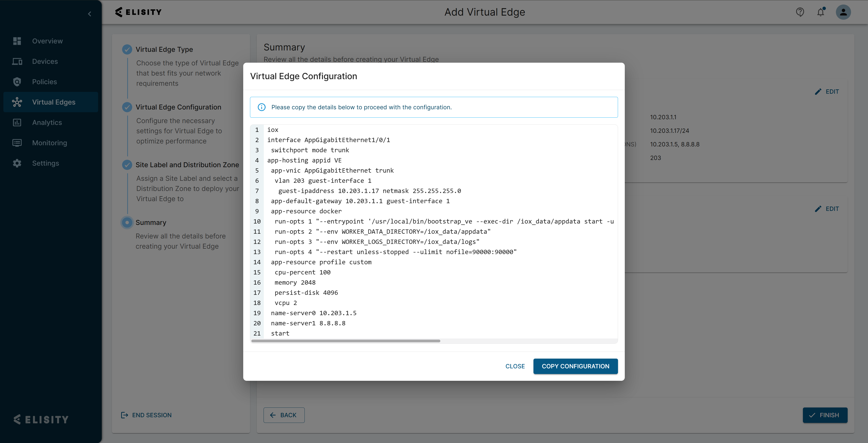This screenshot has width=868, height=443.
Task: Open the help question mark icon
Action: pyautogui.click(x=800, y=12)
